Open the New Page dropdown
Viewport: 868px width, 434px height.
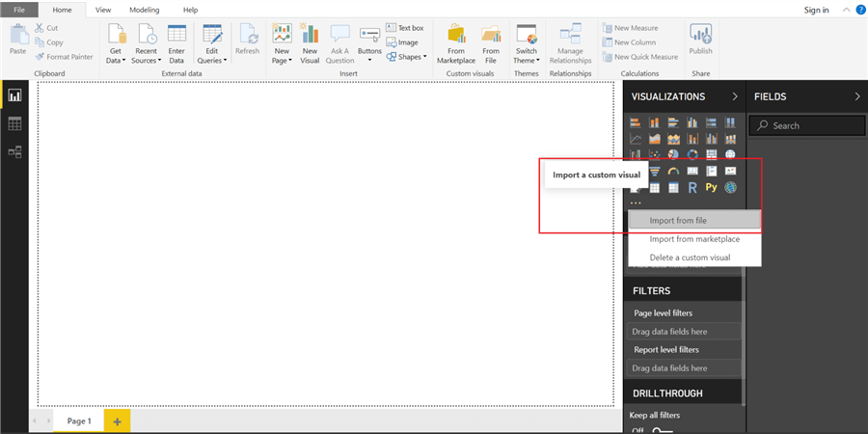click(x=282, y=44)
